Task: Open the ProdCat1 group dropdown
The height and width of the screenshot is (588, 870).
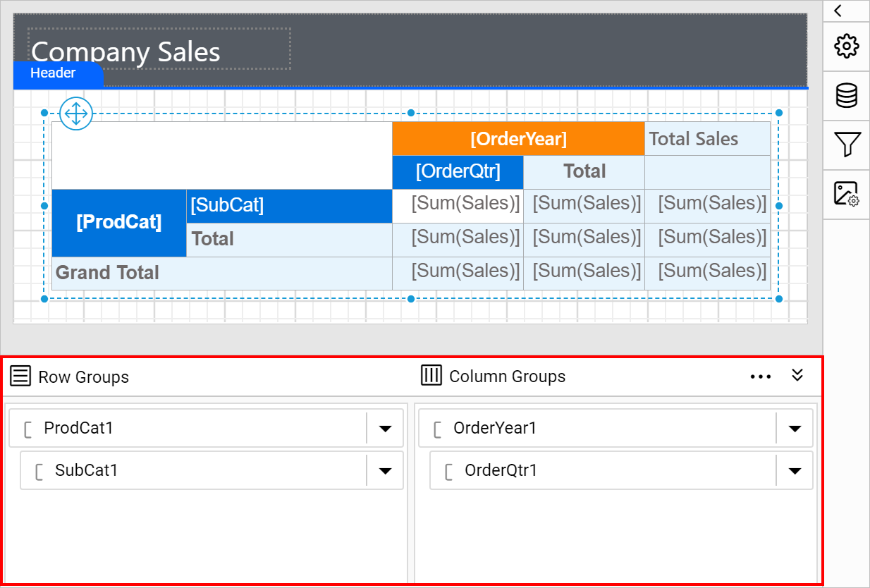Action: click(385, 428)
